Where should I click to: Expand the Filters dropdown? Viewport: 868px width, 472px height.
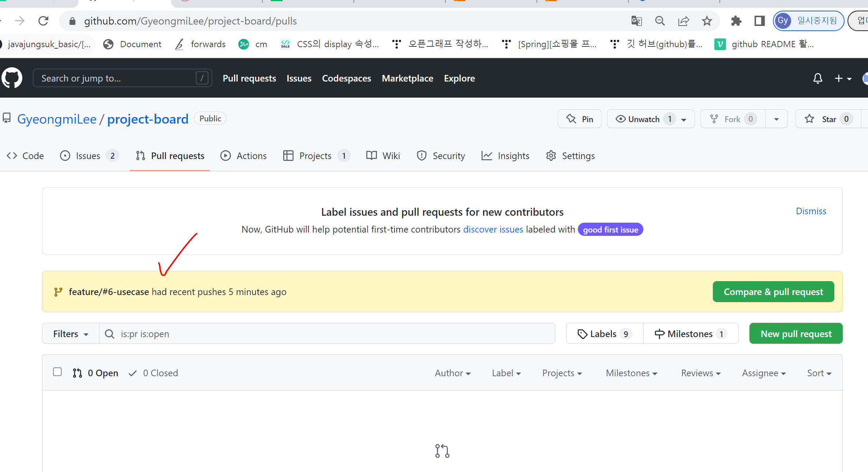point(71,334)
